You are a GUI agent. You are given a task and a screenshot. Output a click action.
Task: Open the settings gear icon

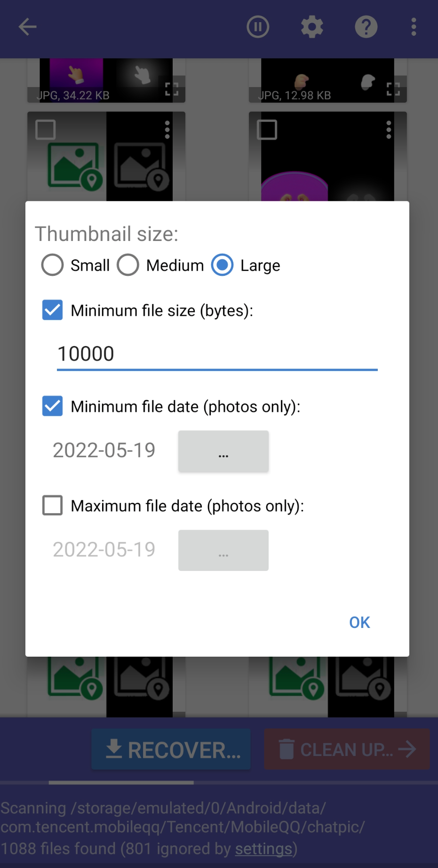coord(311,27)
